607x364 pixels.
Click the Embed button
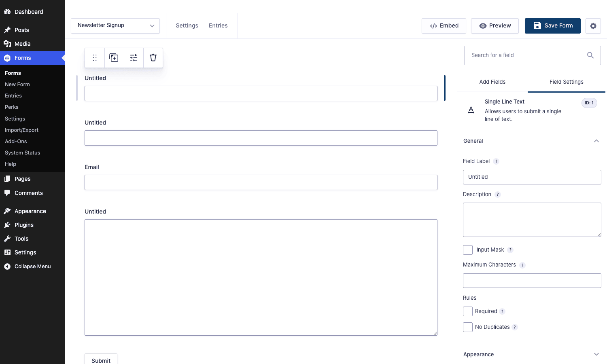444,26
